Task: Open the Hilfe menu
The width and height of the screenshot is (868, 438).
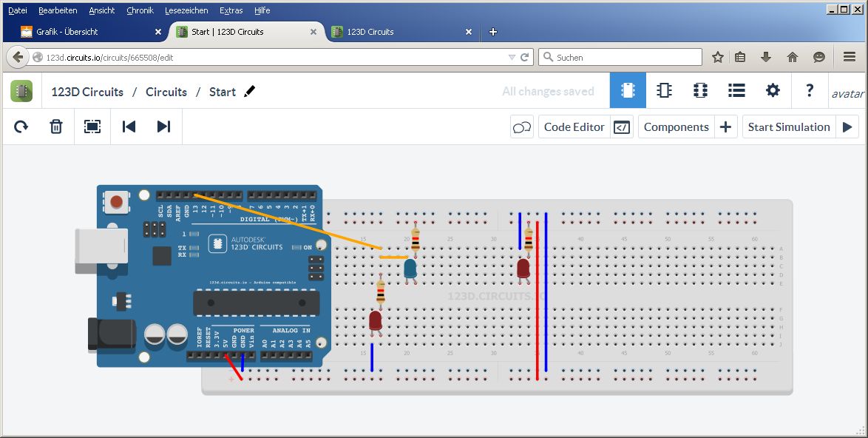Action: 262,10
